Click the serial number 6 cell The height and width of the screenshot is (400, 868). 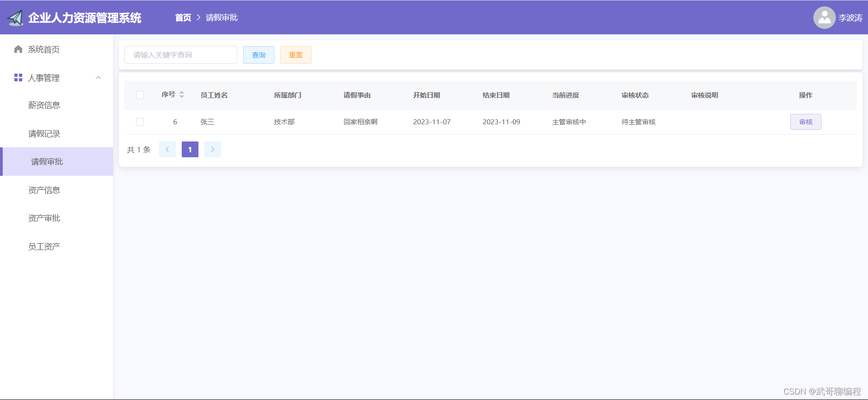pos(175,122)
